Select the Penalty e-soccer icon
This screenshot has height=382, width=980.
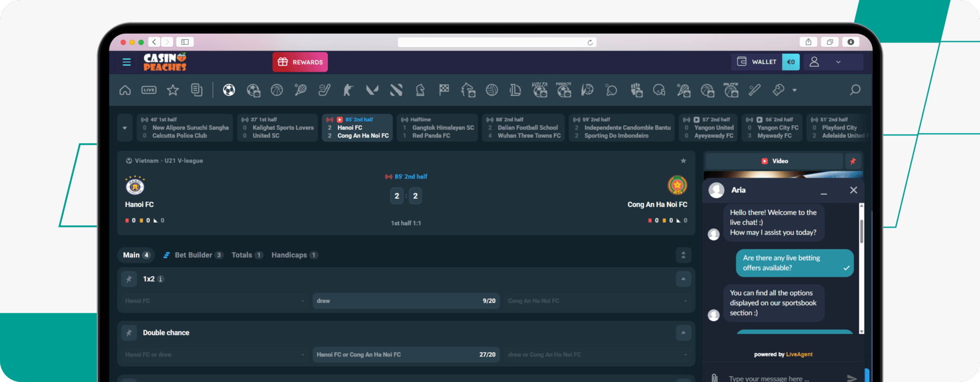563,90
